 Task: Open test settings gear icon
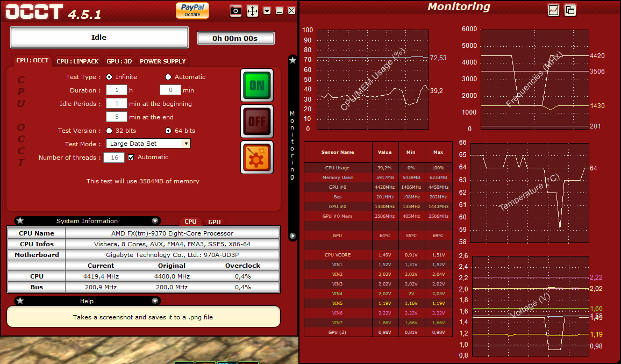(x=257, y=157)
